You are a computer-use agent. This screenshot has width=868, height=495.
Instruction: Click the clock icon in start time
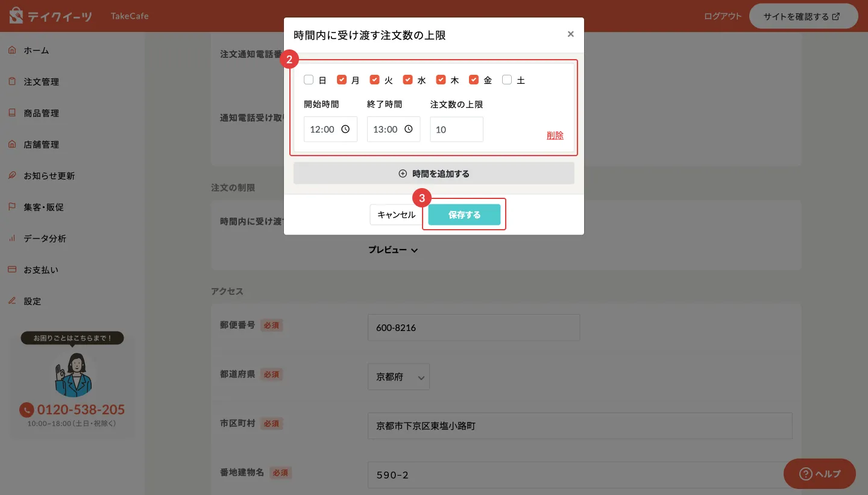click(x=345, y=129)
